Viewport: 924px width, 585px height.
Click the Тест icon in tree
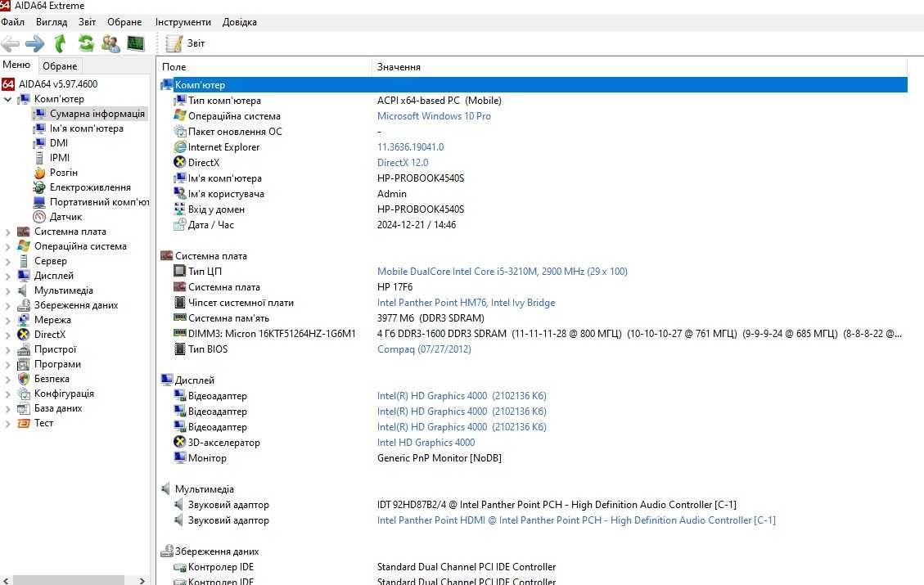click(24, 423)
